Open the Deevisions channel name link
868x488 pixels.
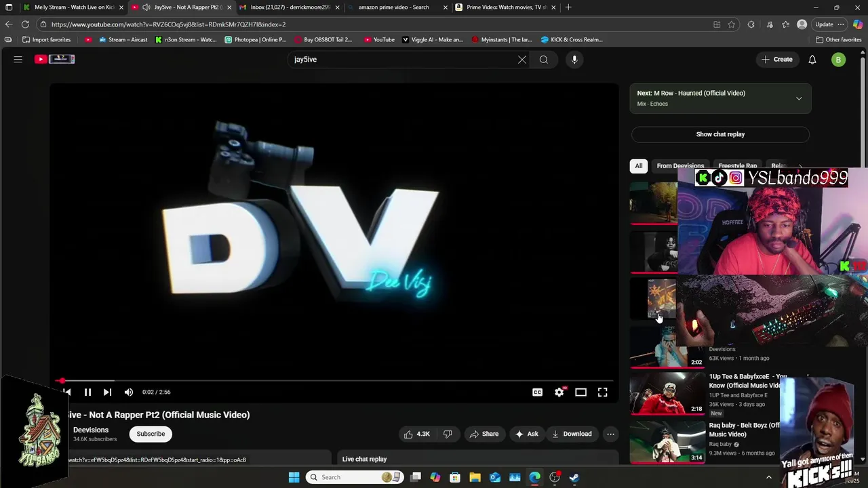coord(91,430)
